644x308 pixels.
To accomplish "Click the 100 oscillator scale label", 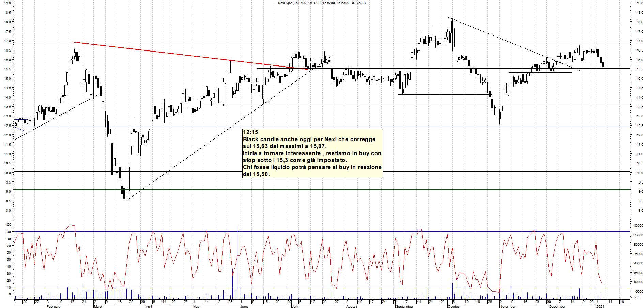I will pos(8,225).
